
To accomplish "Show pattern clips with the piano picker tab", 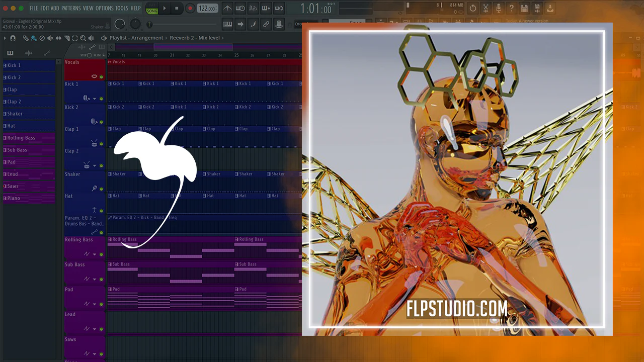I will point(10,53).
